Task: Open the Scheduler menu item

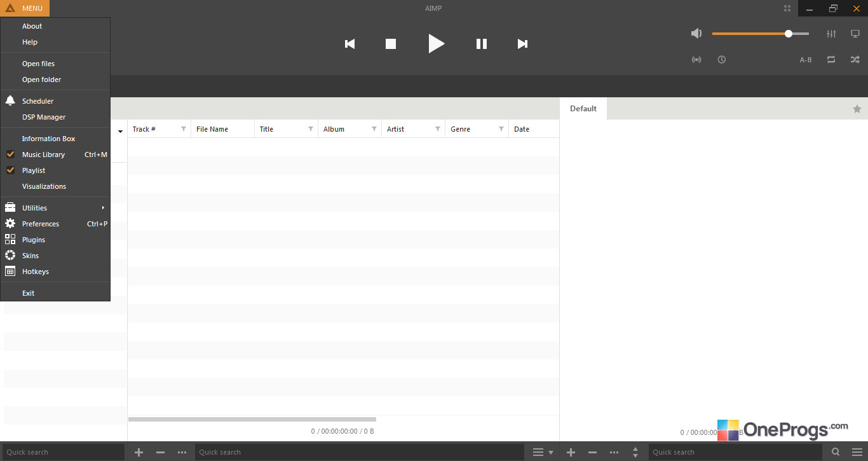Action: [x=55, y=101]
